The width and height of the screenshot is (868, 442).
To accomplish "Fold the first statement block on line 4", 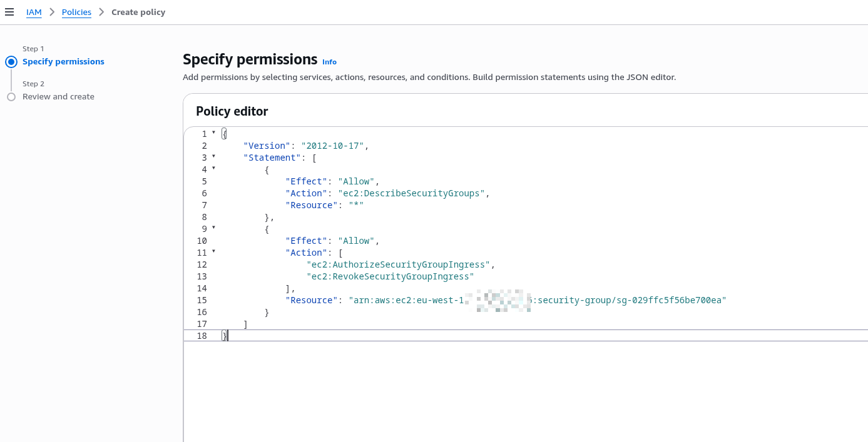I will point(213,168).
